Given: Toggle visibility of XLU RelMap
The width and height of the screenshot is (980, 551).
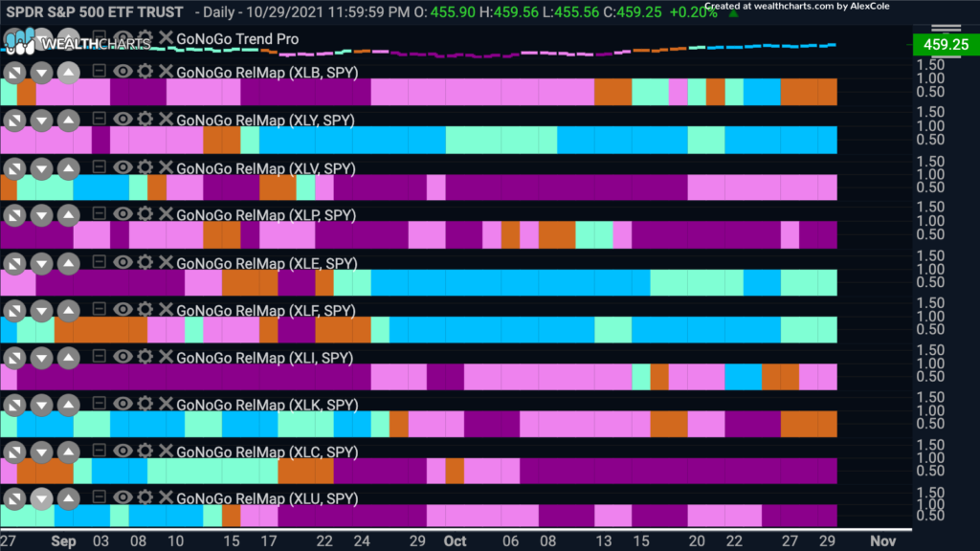Looking at the screenshot, I should [122, 497].
